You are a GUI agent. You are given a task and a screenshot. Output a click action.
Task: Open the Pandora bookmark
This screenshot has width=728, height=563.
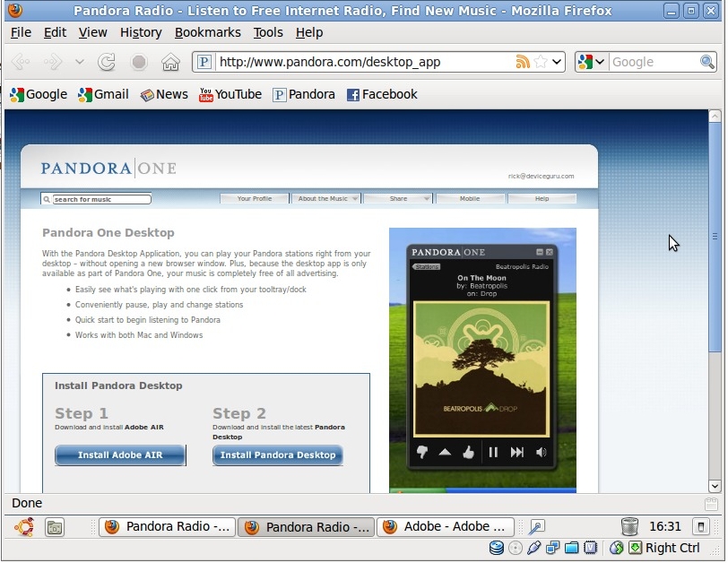click(x=304, y=94)
